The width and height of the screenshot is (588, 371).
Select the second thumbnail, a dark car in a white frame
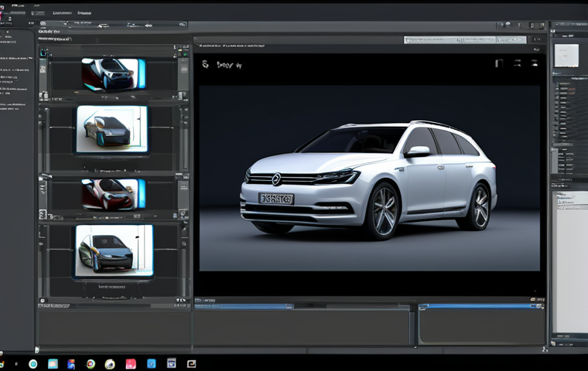111,129
